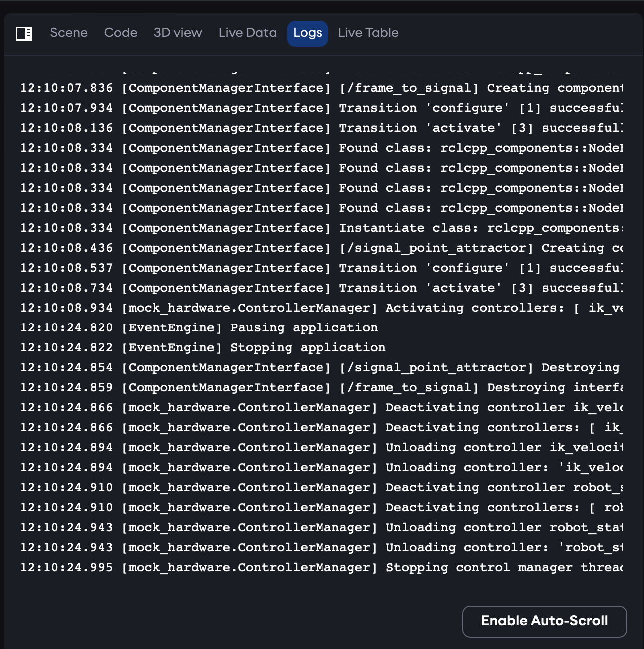Go to the 3D view tab
This screenshot has width=644, height=649.
click(x=178, y=33)
